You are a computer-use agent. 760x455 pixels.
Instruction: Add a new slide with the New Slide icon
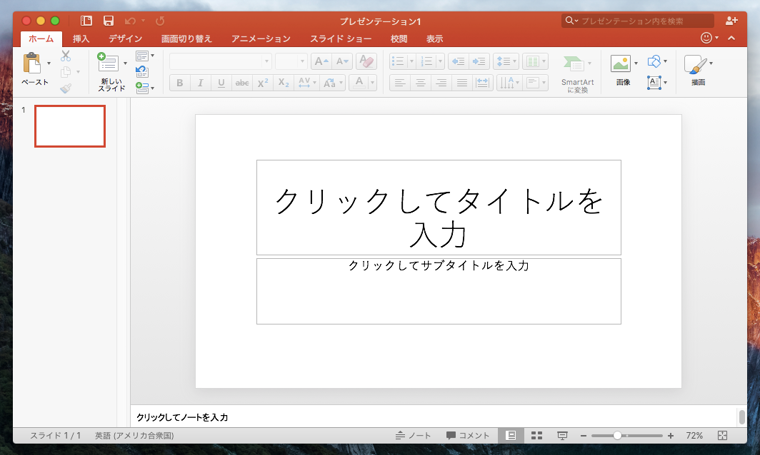coord(108,63)
